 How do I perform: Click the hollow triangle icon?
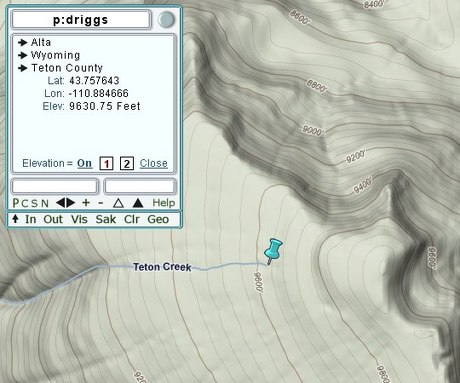pos(118,203)
